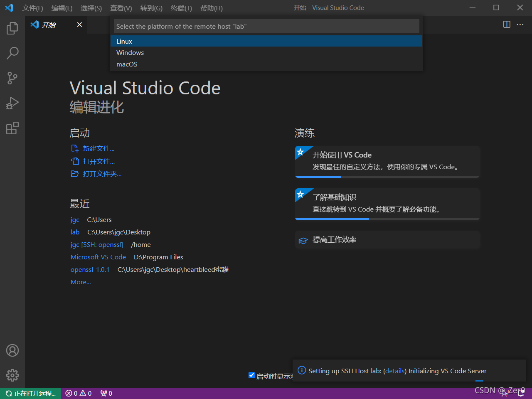Click the star badge on 了解基础知识

(x=300, y=194)
